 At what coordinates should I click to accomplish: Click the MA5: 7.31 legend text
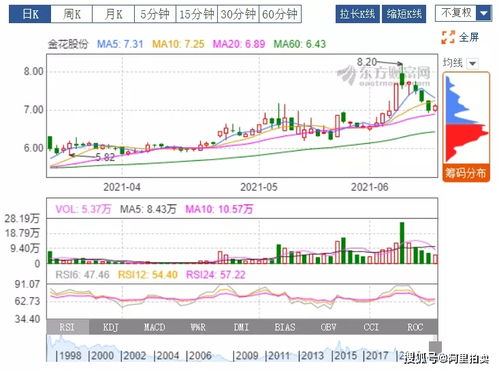pyautogui.click(x=120, y=44)
